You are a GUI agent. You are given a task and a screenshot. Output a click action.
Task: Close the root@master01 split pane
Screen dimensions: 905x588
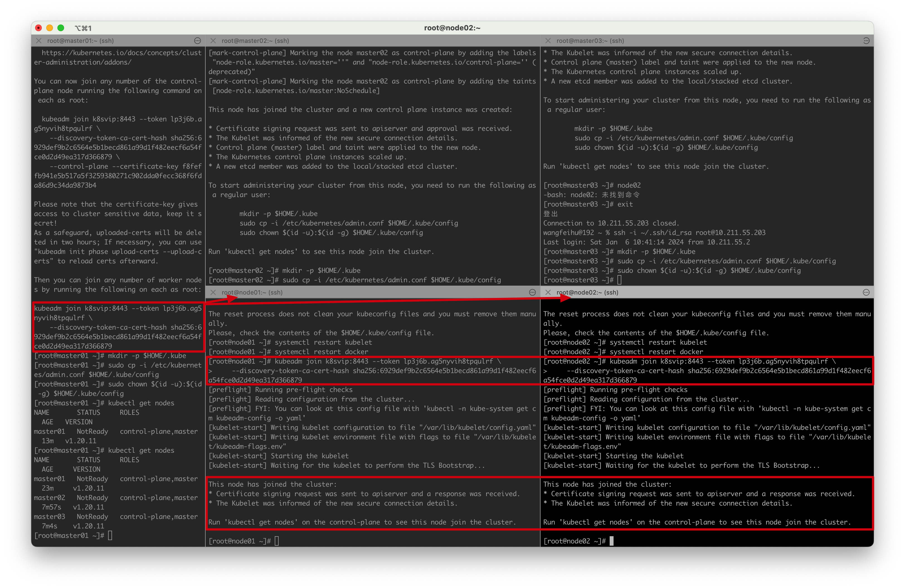tap(39, 41)
